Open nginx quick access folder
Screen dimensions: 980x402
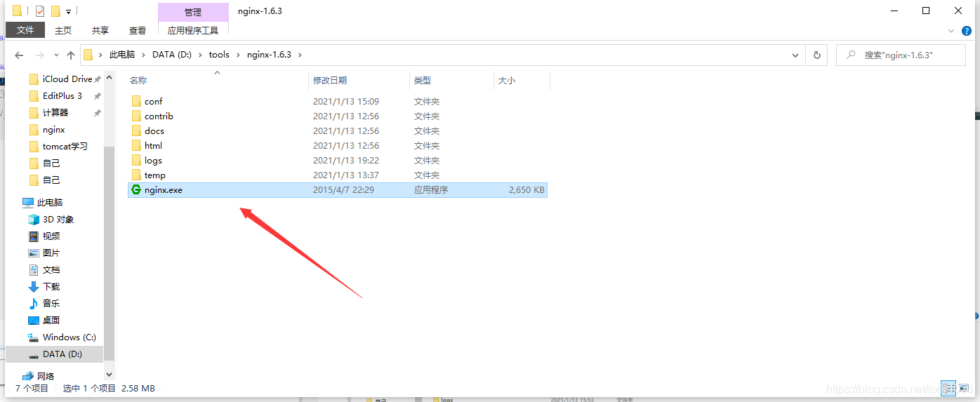coord(47,129)
